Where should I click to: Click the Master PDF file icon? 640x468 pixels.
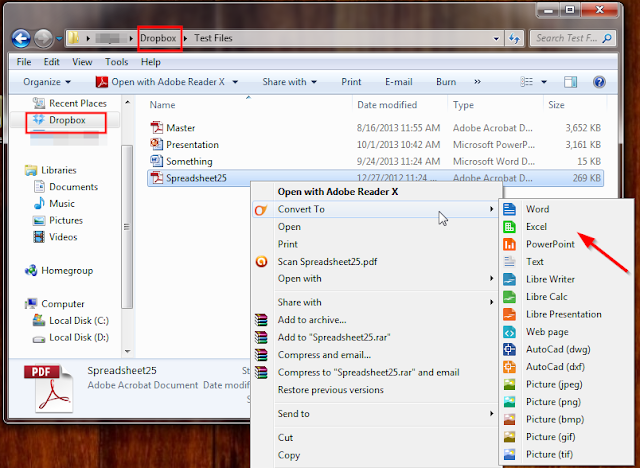(157, 128)
